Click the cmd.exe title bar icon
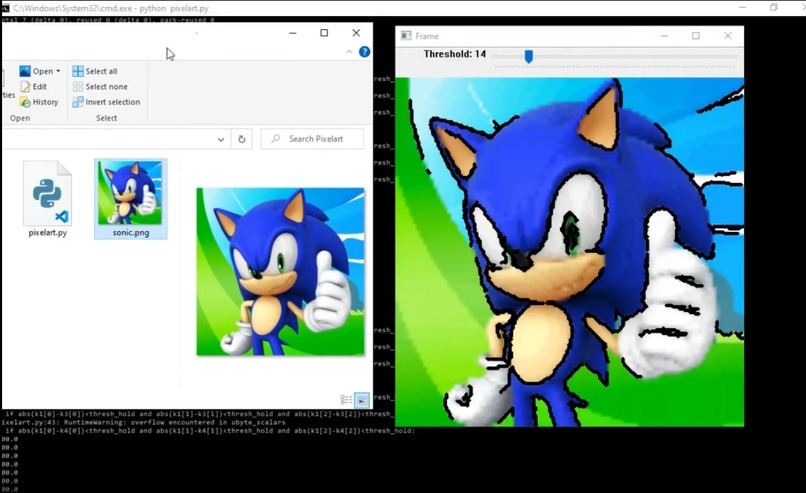Image resolution: width=806 pixels, height=493 pixels. click(x=6, y=8)
